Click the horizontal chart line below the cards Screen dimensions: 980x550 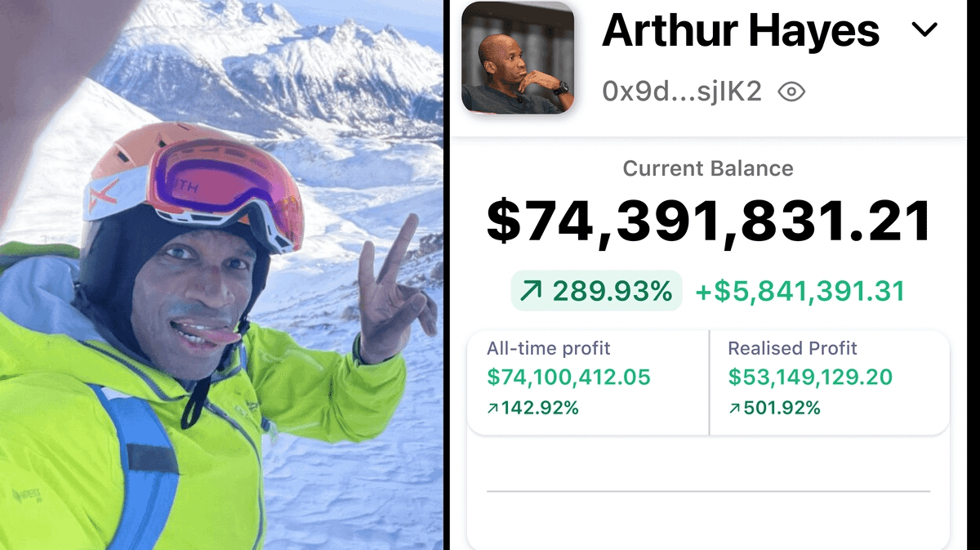tap(708, 491)
